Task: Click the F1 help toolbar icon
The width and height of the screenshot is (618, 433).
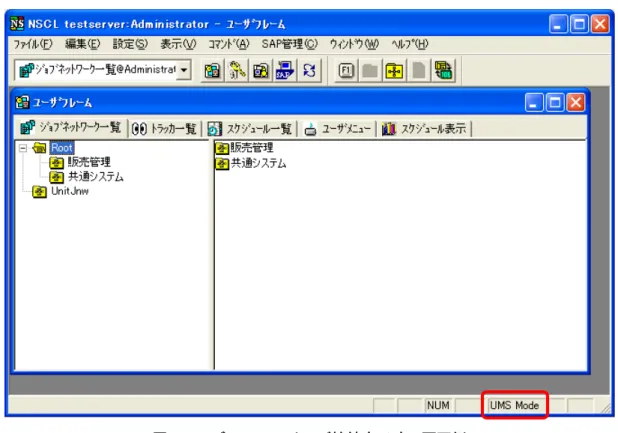Action: coord(346,71)
